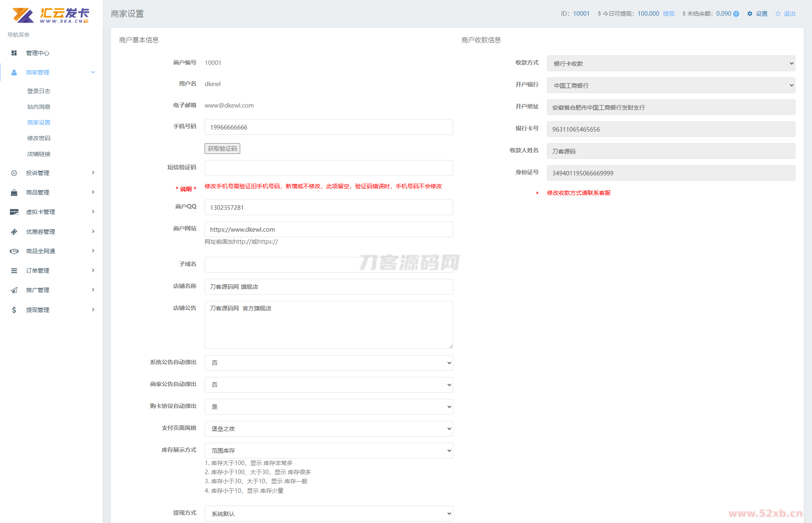Screen dimensions: 812x523
Task: Click the 获取验证码 button
Action: click(x=222, y=149)
